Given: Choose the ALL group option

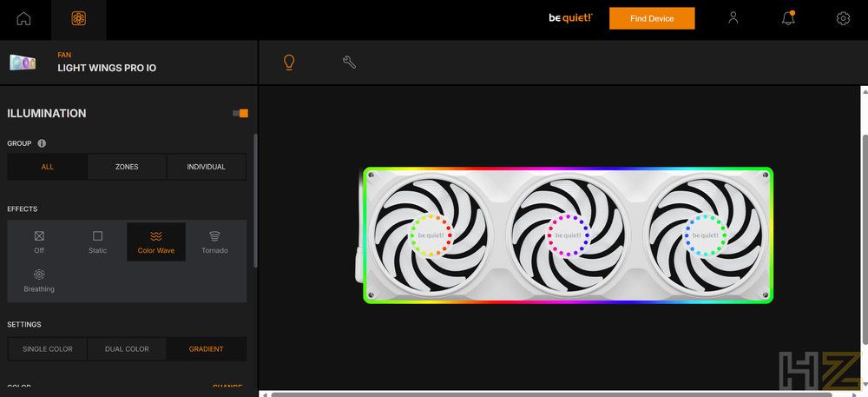Looking at the screenshot, I should [x=48, y=167].
